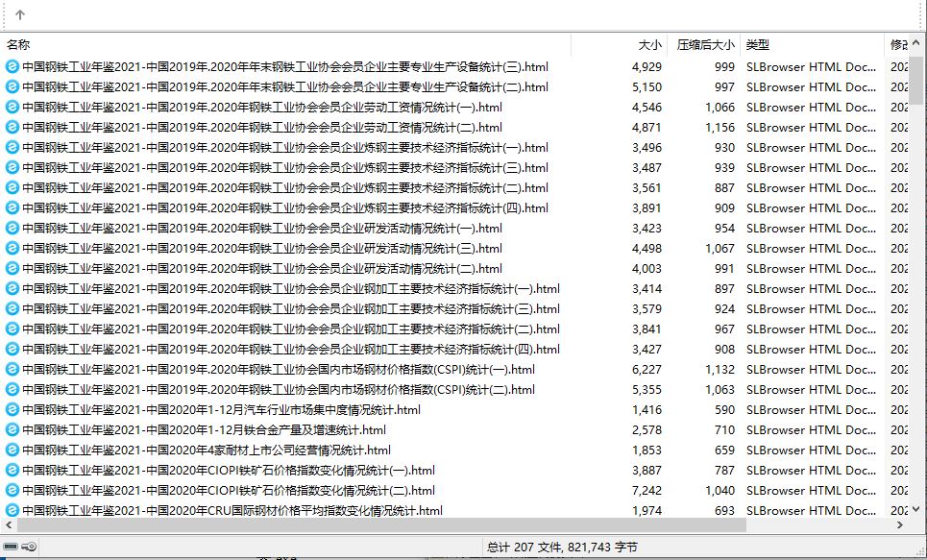Click the compressed size value 1,063
927x560 pixels.
720,389
